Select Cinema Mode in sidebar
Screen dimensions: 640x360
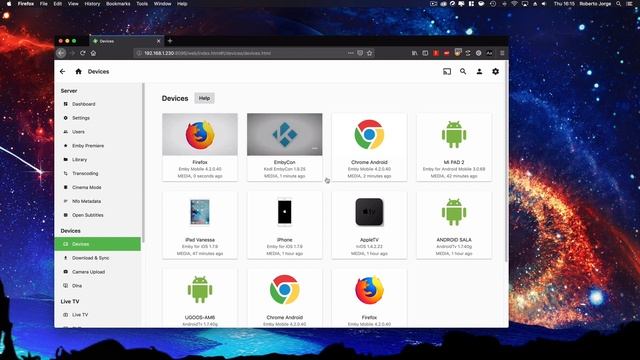[98, 187]
